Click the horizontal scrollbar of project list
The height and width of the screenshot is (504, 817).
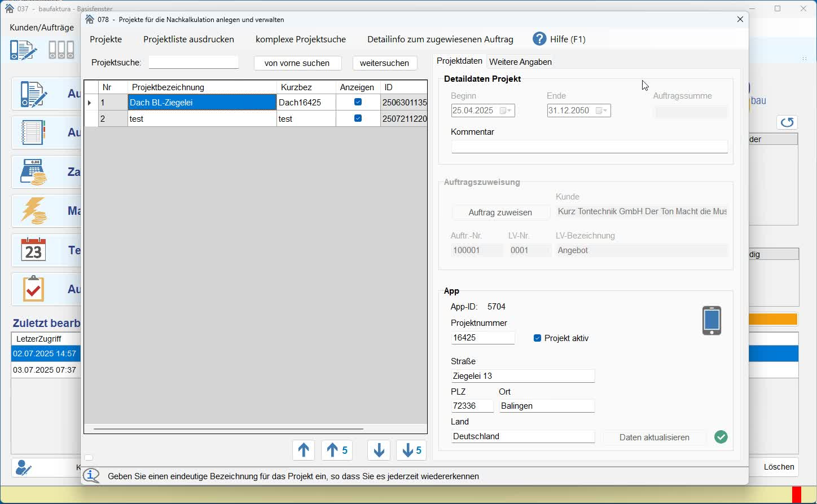pyautogui.click(x=229, y=429)
